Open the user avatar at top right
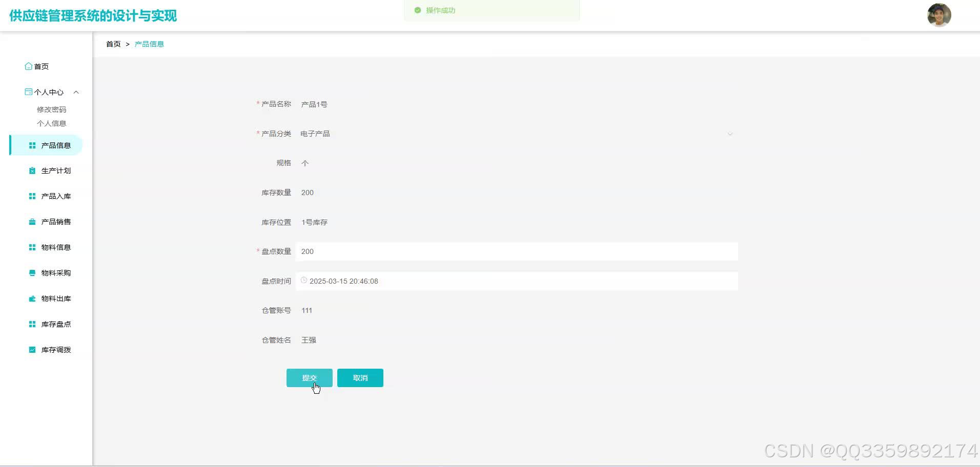 tap(939, 15)
